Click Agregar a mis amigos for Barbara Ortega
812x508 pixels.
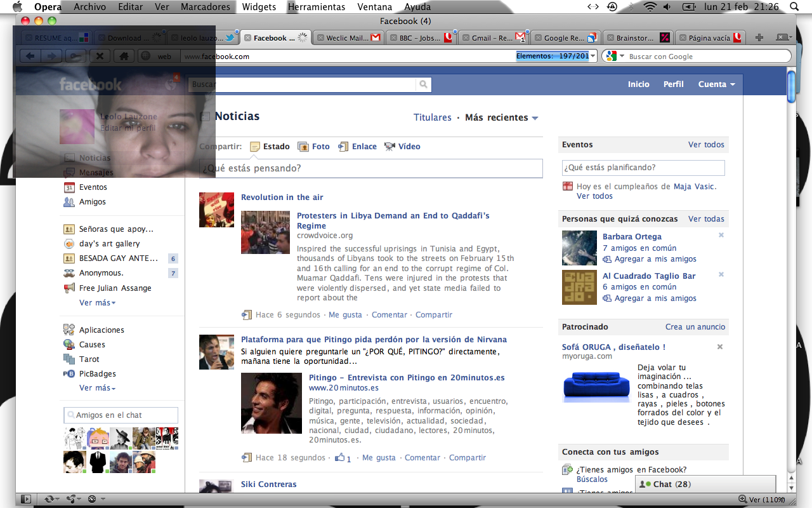point(655,259)
